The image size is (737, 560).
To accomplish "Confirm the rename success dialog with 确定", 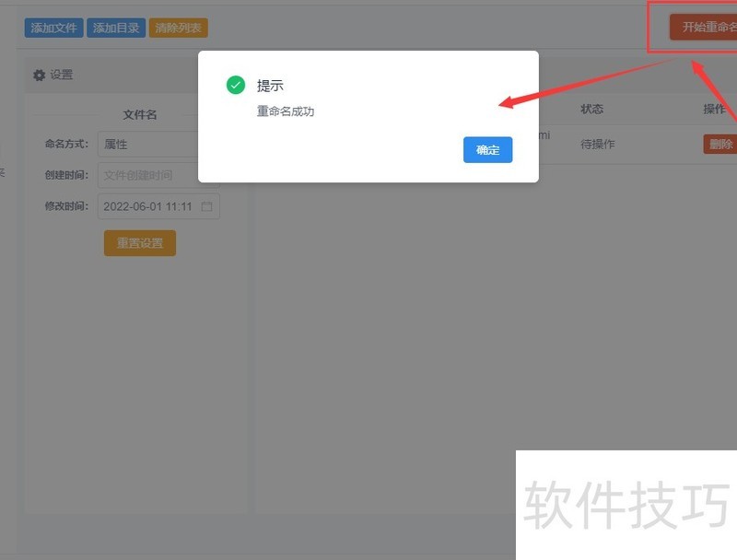I will pyautogui.click(x=487, y=150).
